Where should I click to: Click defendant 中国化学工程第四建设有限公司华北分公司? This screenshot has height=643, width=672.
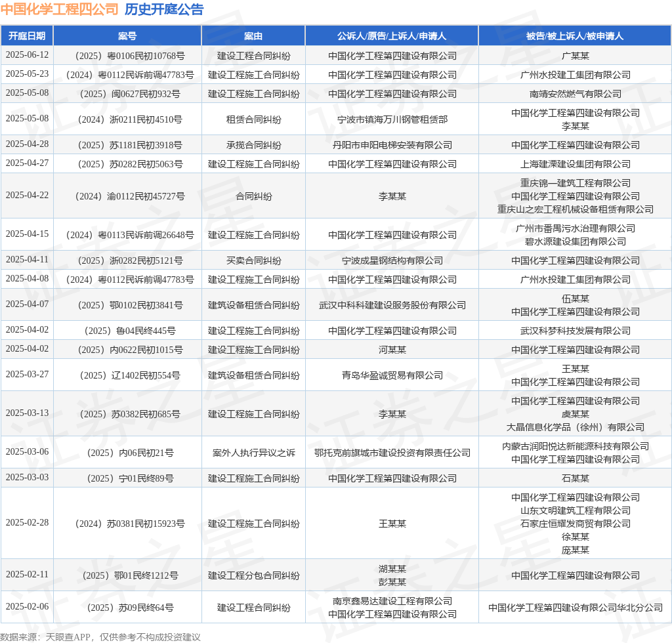tap(575, 608)
